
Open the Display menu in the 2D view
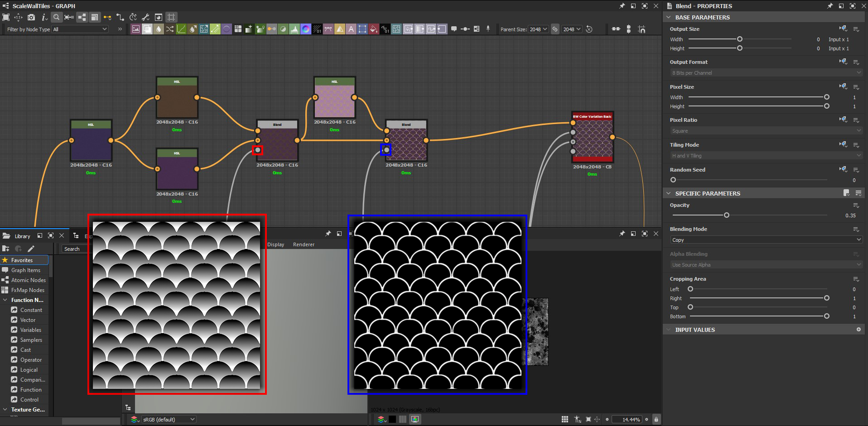(276, 244)
